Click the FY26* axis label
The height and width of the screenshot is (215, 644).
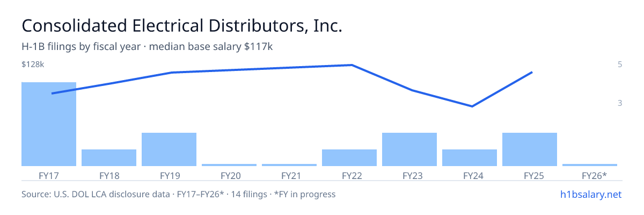pyautogui.click(x=590, y=175)
